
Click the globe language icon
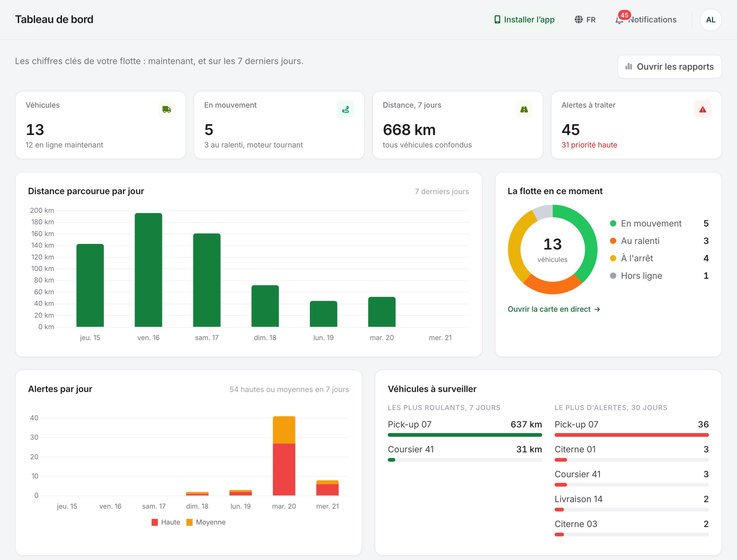point(579,20)
